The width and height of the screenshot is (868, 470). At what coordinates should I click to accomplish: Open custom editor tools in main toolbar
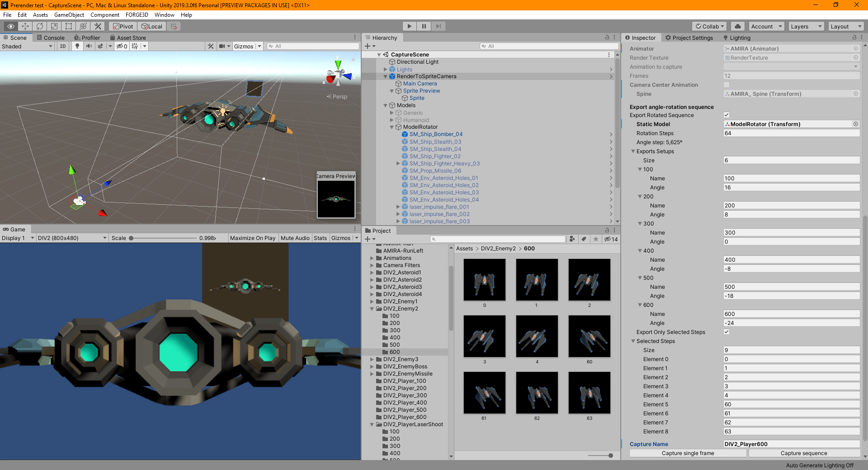click(x=98, y=26)
